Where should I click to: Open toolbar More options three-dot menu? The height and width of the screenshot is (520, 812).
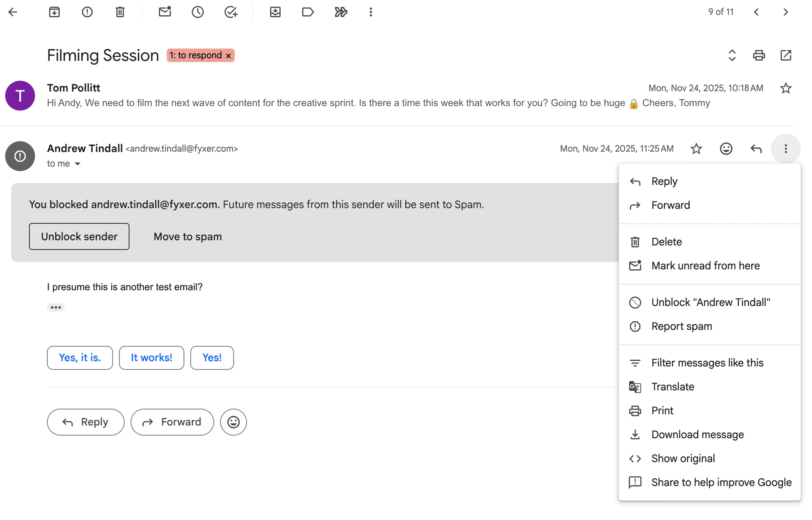371,12
